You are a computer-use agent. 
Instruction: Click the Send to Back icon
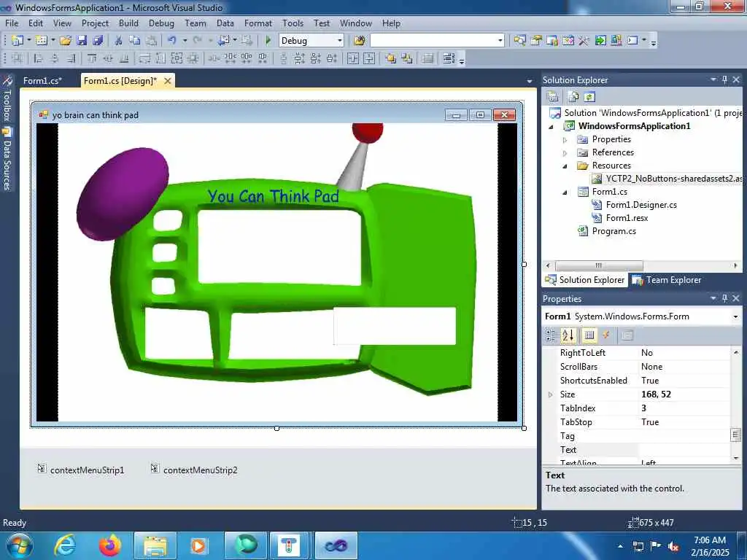(407, 58)
